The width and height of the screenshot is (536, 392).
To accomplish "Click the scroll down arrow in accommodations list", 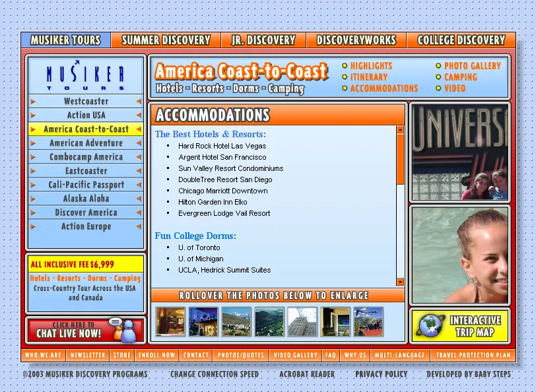I will pos(400,282).
